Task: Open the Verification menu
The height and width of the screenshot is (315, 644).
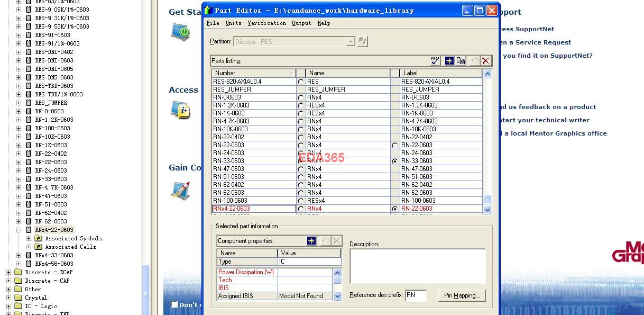Action: coord(267,23)
